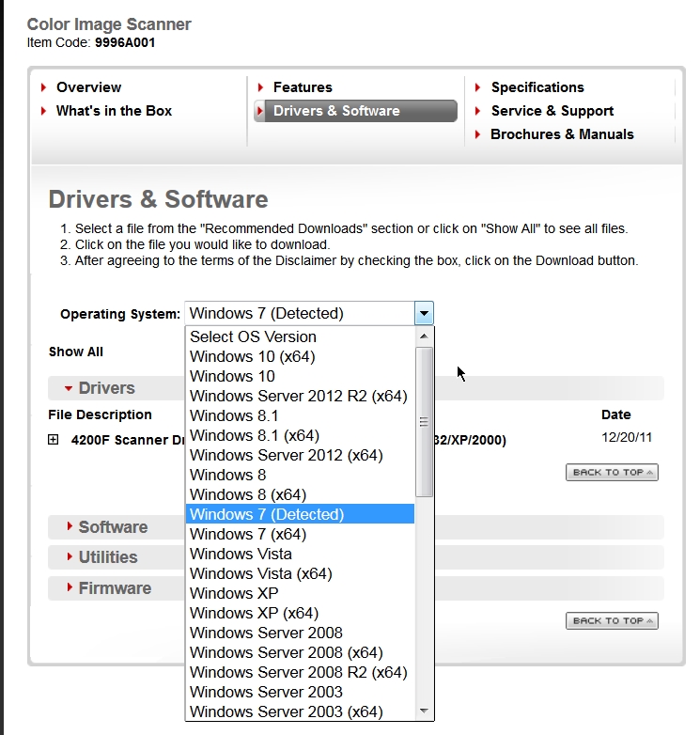Image resolution: width=700 pixels, height=735 pixels.
Task: Open Service & Support tab
Action: pos(552,111)
